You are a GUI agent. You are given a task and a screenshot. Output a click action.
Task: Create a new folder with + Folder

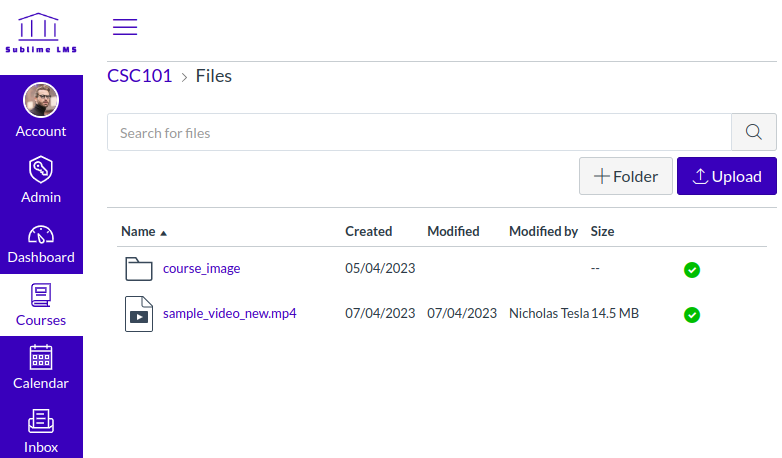point(626,176)
